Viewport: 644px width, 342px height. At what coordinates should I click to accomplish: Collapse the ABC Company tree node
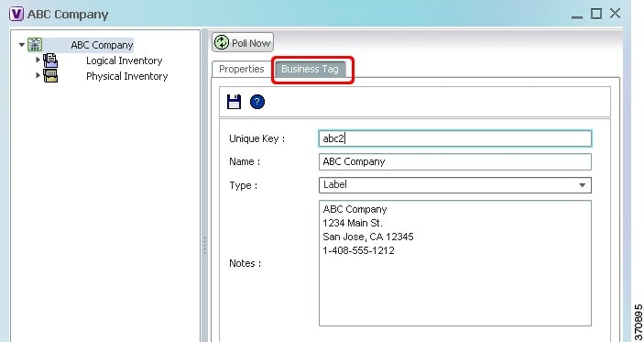(22, 44)
